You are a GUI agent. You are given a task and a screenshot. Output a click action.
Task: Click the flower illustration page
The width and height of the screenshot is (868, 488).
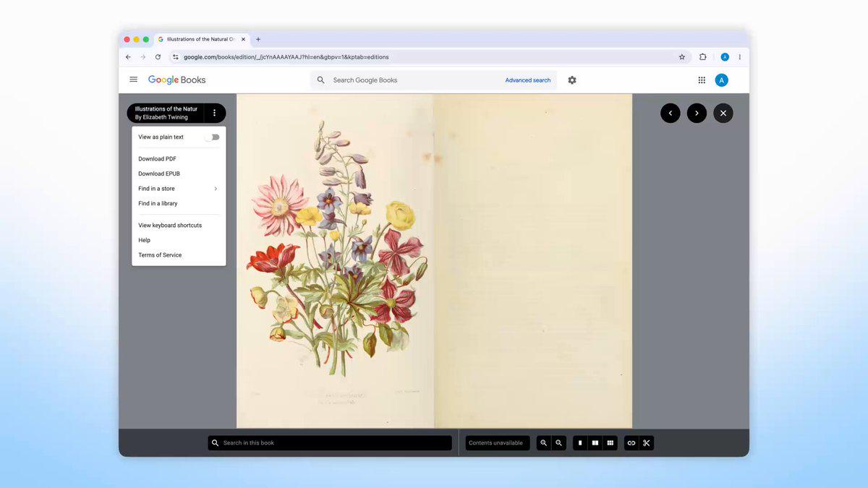point(336,261)
